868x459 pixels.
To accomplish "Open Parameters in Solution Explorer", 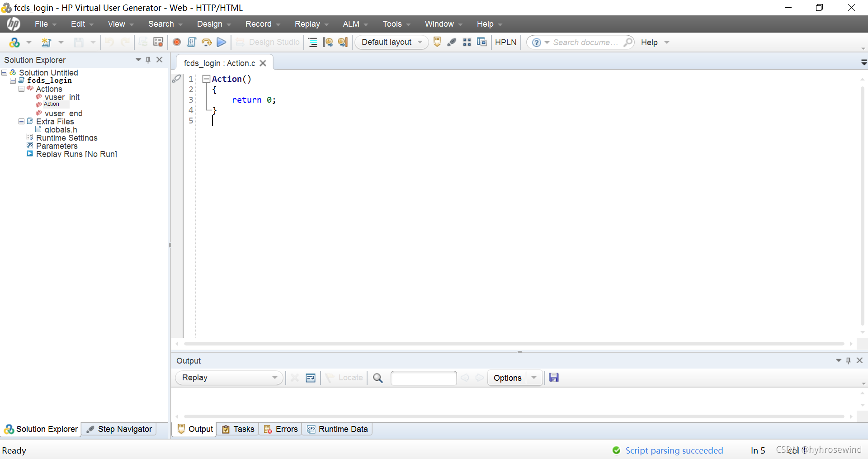I will coord(57,146).
